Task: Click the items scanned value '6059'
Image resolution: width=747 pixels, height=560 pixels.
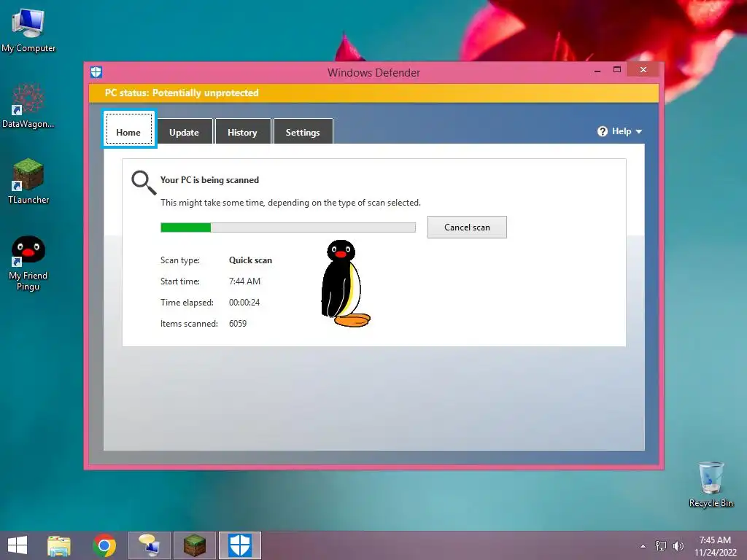Action: point(238,323)
